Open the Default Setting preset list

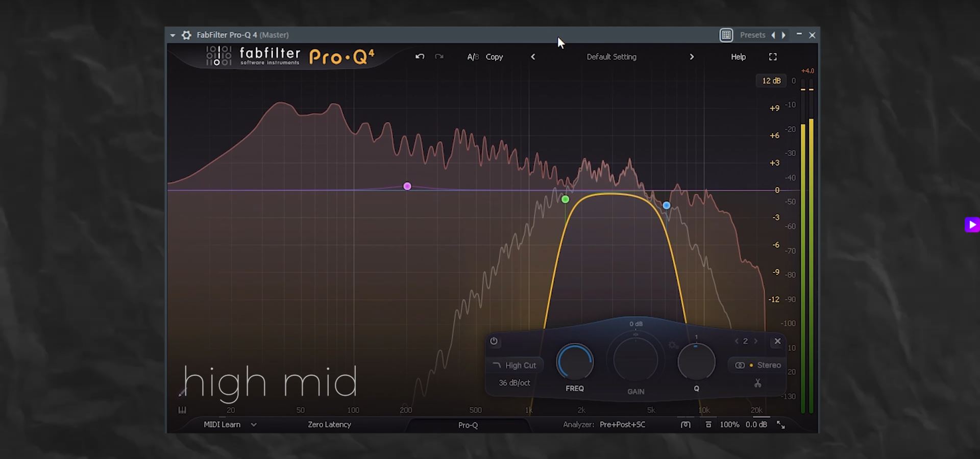[x=611, y=57]
